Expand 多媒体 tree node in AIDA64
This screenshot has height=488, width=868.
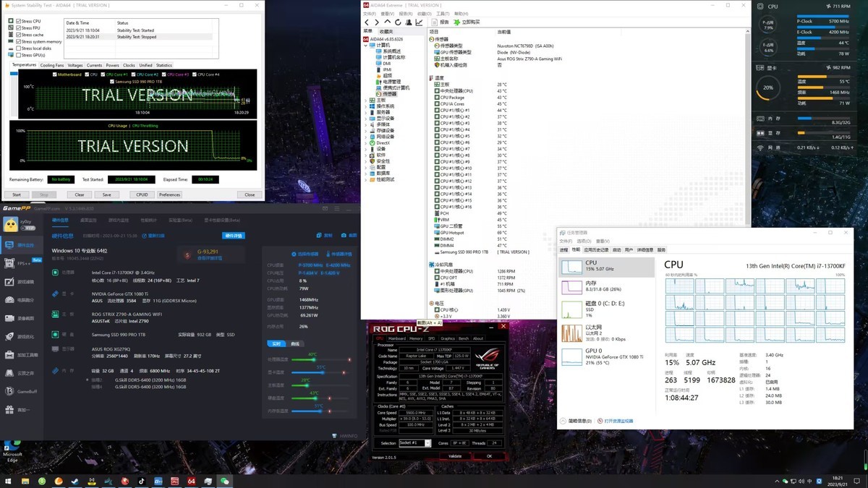click(366, 124)
